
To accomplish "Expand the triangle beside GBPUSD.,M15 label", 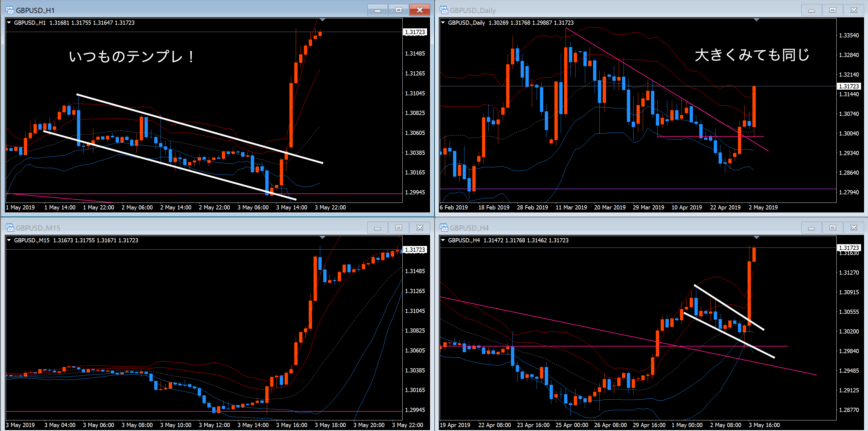I will tap(9, 240).
